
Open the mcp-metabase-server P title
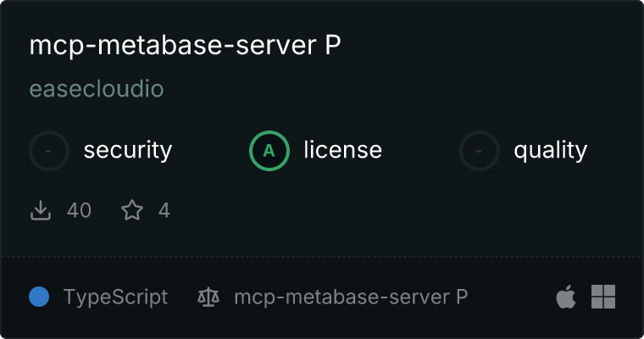[x=185, y=45]
